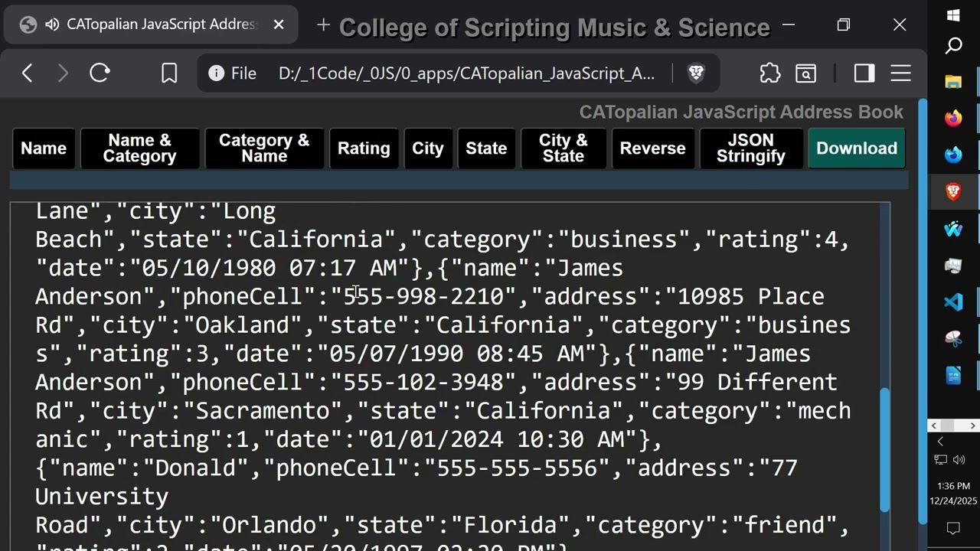
Task: Toggle the browser sidebar panel icon
Action: [x=864, y=73]
